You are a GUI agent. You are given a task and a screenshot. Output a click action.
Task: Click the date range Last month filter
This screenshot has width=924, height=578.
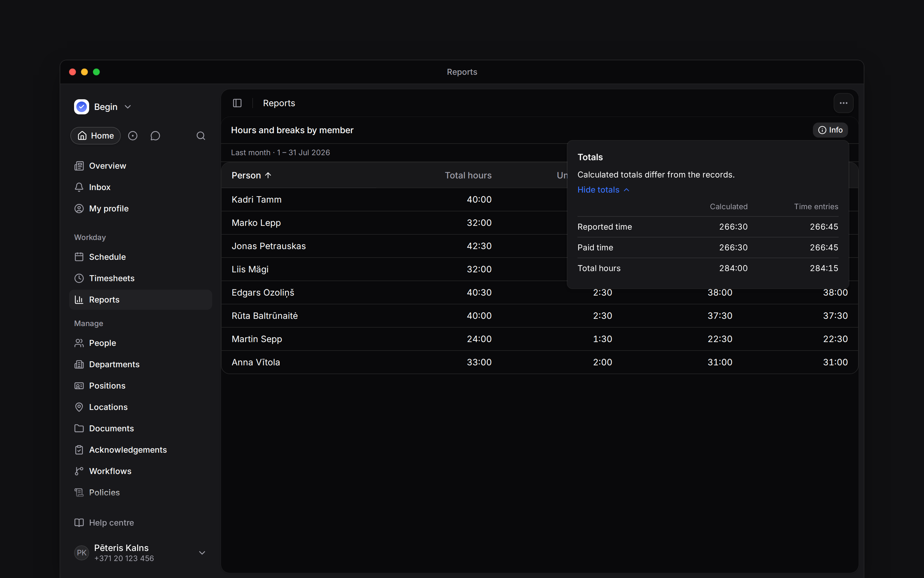[280, 153]
